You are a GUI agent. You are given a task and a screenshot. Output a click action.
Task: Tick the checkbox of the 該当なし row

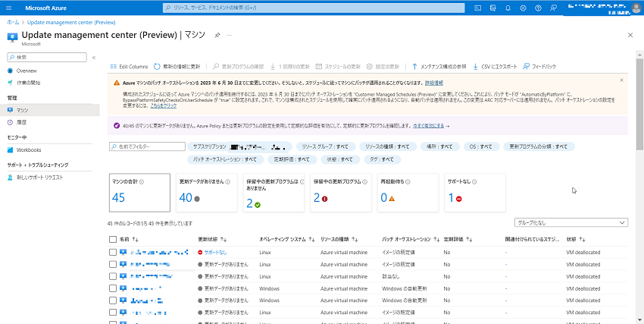(x=113, y=277)
